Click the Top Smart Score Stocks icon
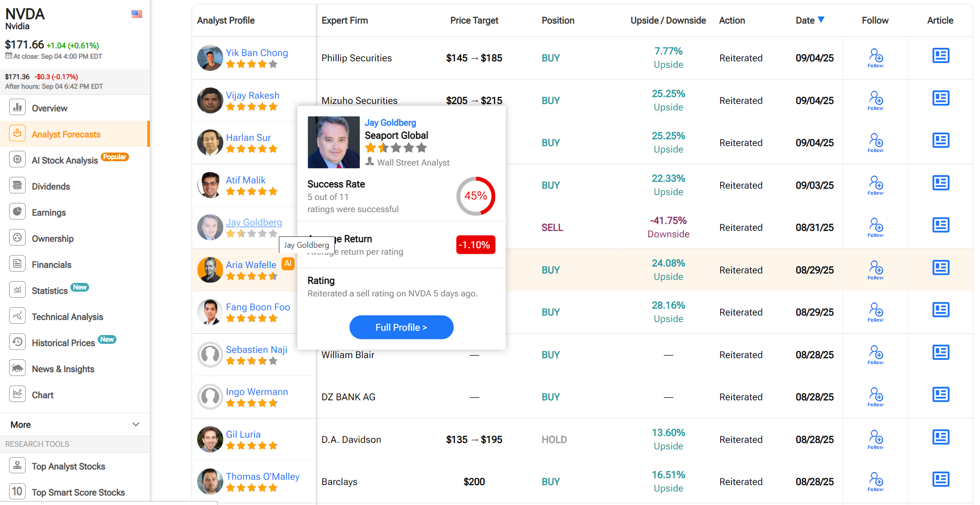The height and width of the screenshot is (505, 980). click(17, 492)
